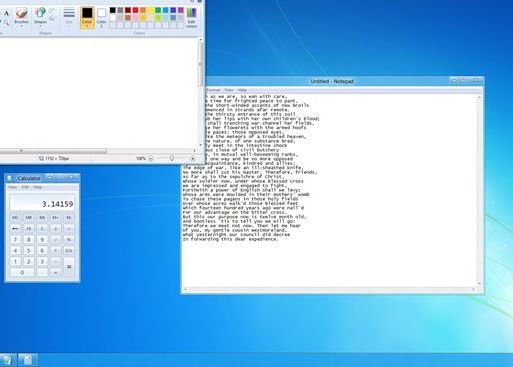
Task: Click the MS memory store button
Action: coord(42,218)
